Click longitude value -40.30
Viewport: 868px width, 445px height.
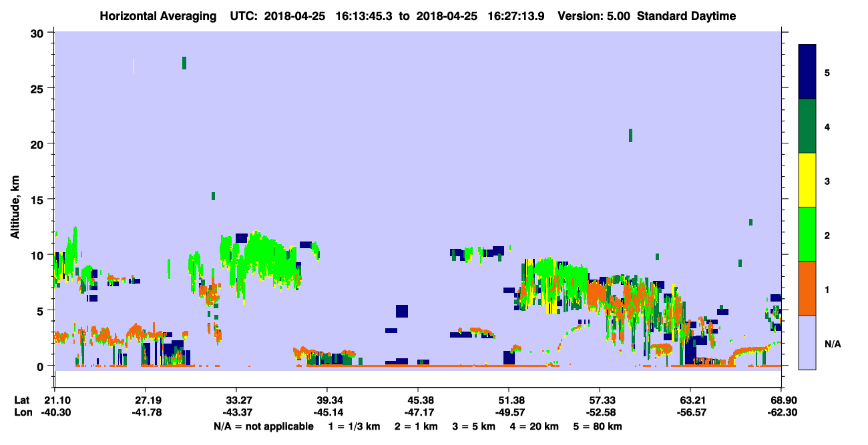[55, 412]
